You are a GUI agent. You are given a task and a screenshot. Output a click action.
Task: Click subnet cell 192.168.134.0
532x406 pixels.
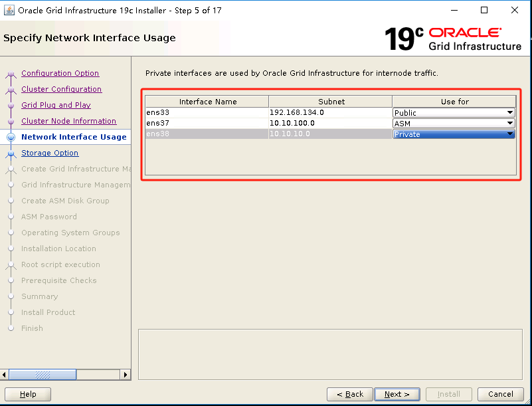(x=331, y=112)
